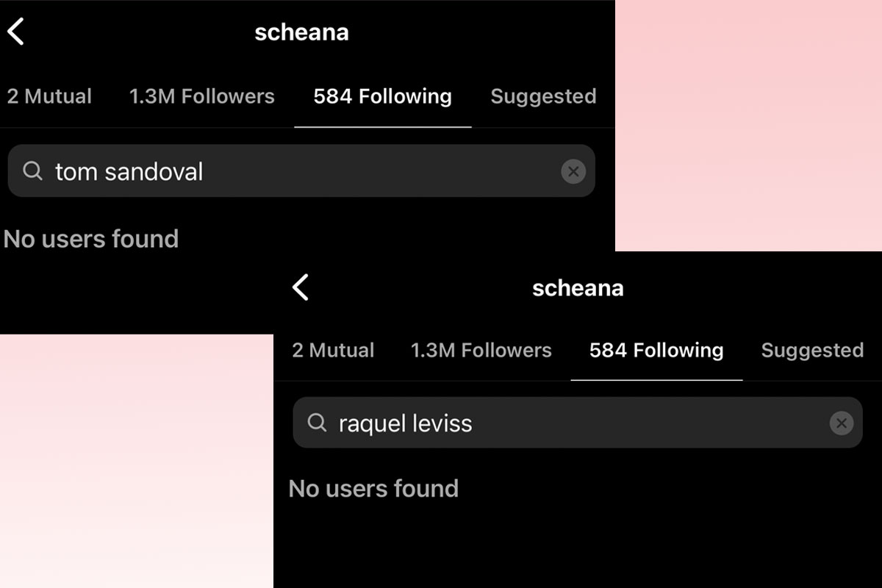Viewport: 882px width, 588px height.
Task: Open the 1.3M Followers tab in upper screenshot
Action: (202, 96)
